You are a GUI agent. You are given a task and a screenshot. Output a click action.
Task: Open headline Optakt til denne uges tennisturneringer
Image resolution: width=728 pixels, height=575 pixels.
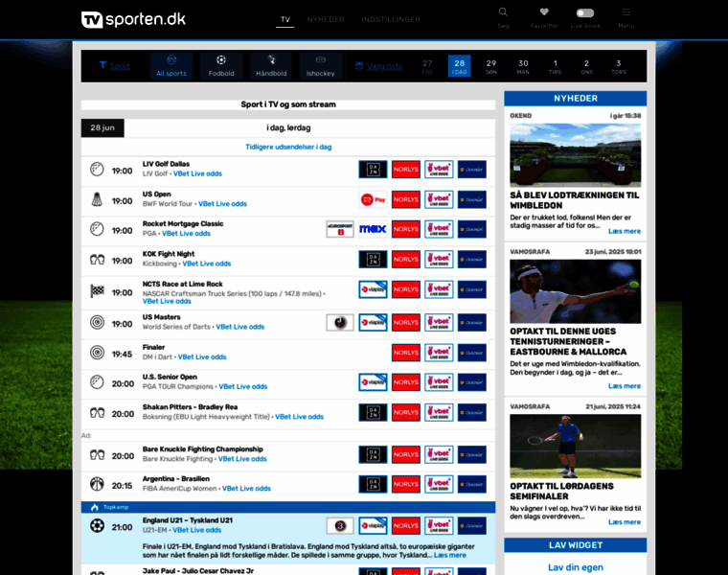coord(568,341)
